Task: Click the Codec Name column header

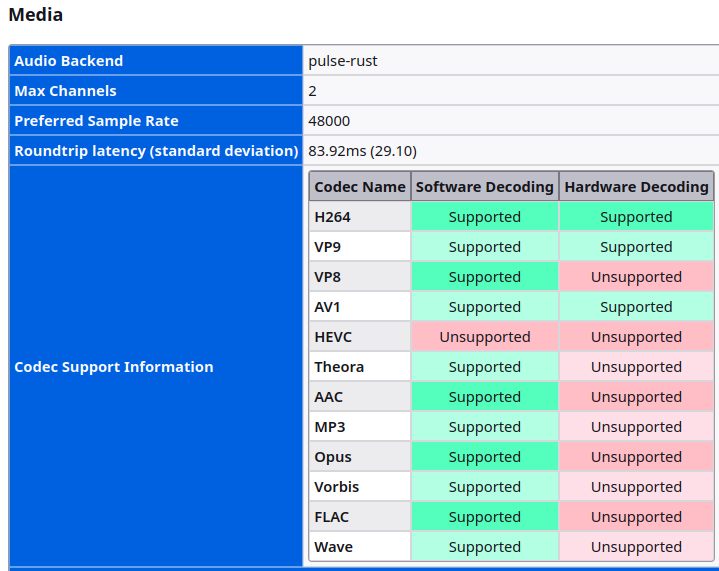Action: click(x=360, y=187)
